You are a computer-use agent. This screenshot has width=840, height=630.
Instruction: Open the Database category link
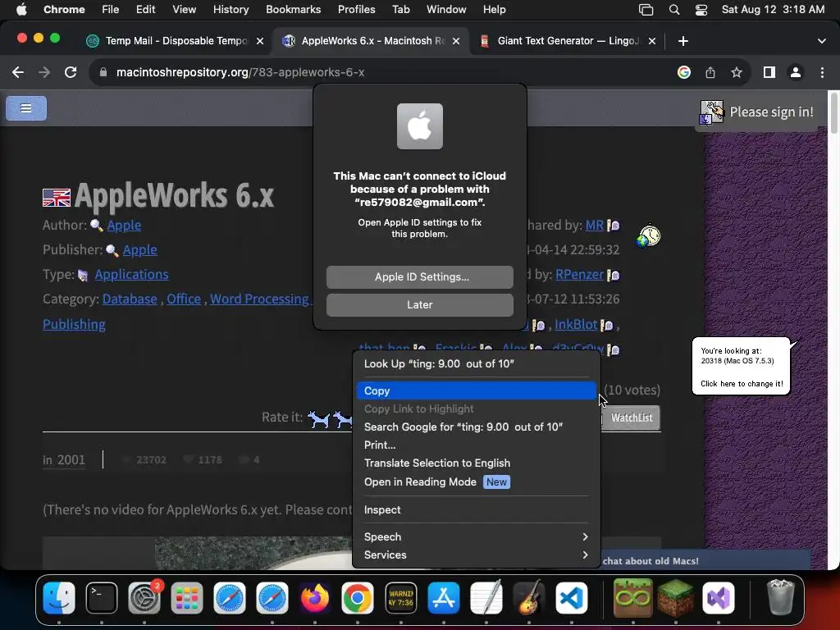(130, 299)
